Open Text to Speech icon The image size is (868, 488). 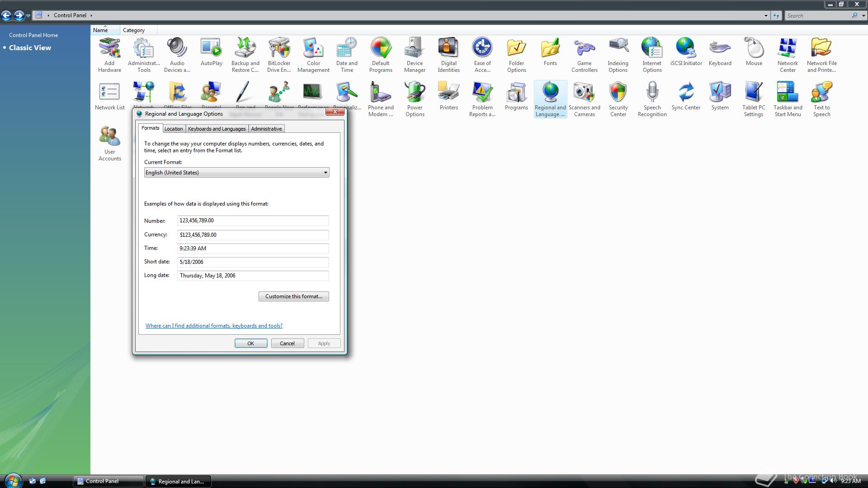point(821,99)
